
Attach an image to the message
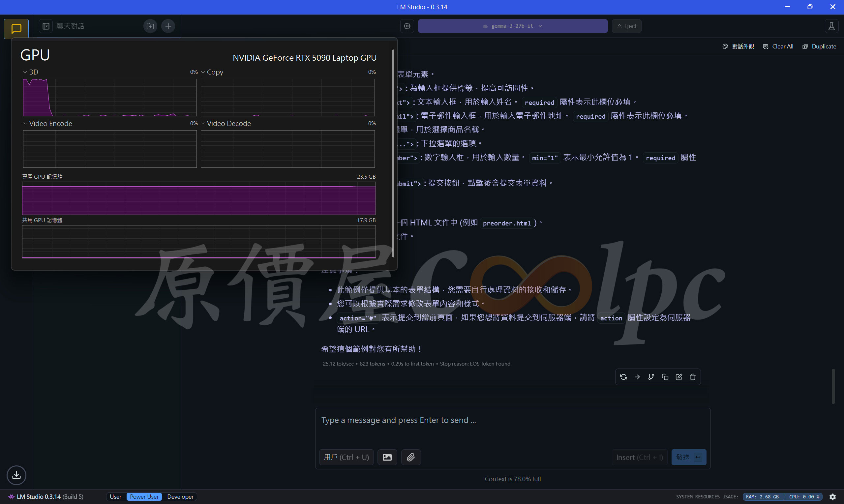[387, 457]
